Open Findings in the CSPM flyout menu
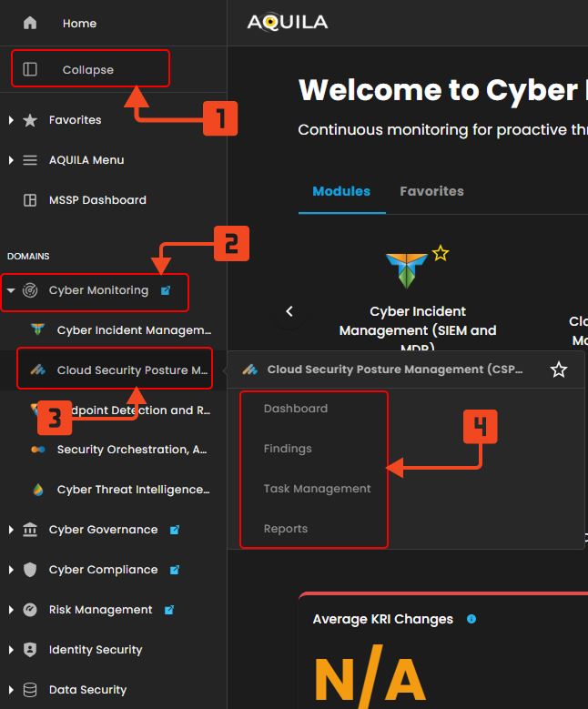This screenshot has width=588, height=709. click(288, 449)
